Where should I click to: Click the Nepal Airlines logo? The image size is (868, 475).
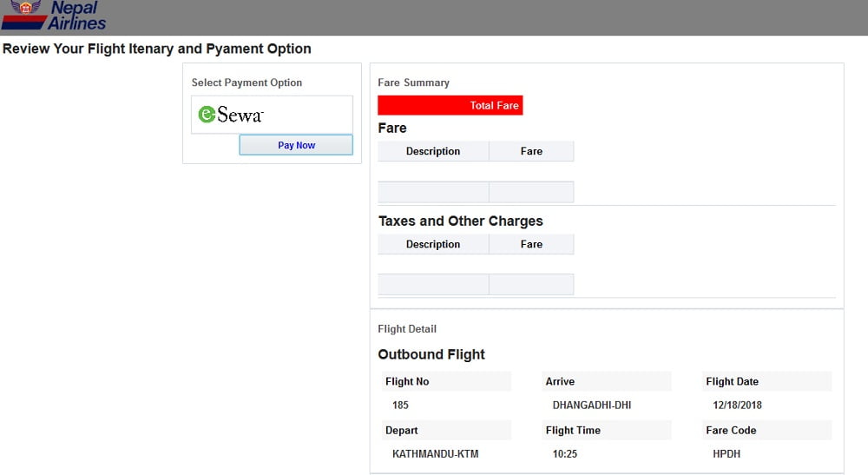[54, 15]
